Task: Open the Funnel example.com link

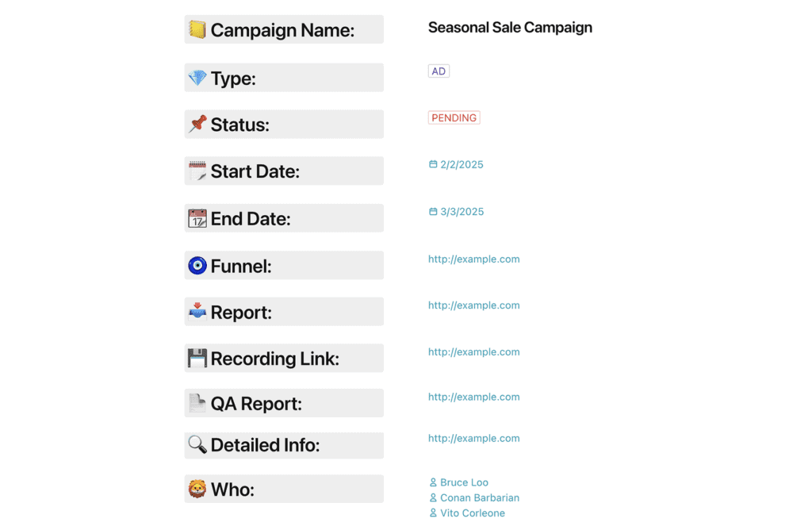Action: click(x=474, y=259)
